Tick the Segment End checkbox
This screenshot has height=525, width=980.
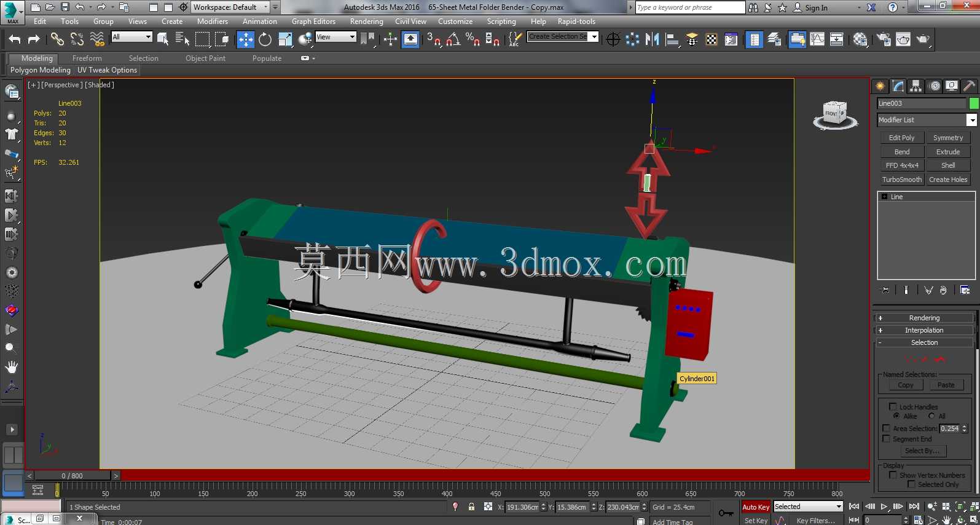pos(886,439)
